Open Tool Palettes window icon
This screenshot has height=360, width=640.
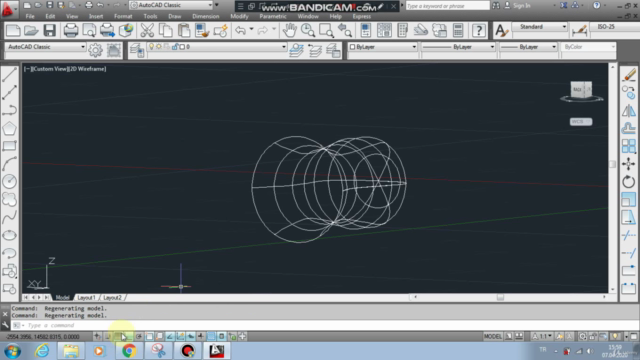point(402,31)
